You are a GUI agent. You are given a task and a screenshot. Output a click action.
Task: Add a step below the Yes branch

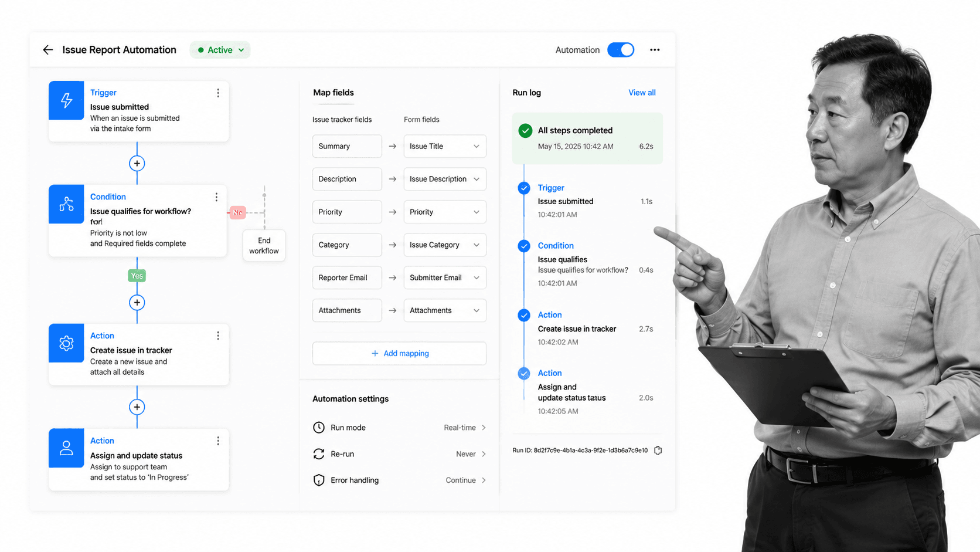(x=137, y=303)
